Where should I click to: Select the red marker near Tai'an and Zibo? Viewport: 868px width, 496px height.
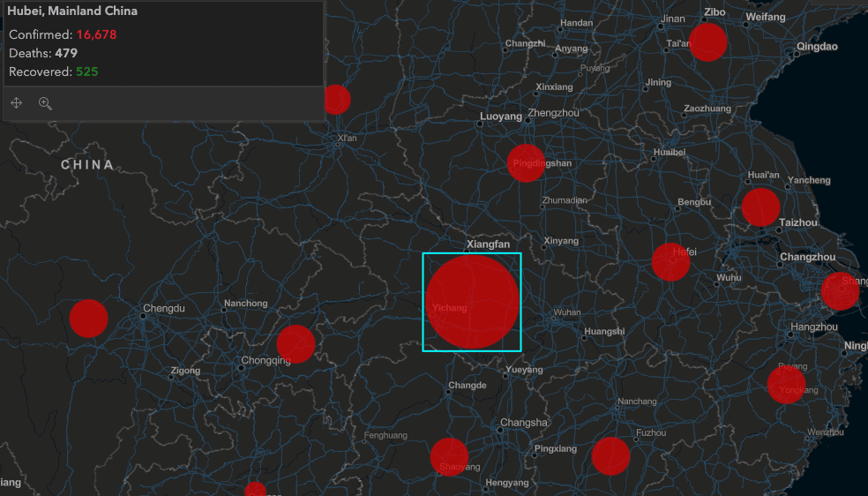707,42
